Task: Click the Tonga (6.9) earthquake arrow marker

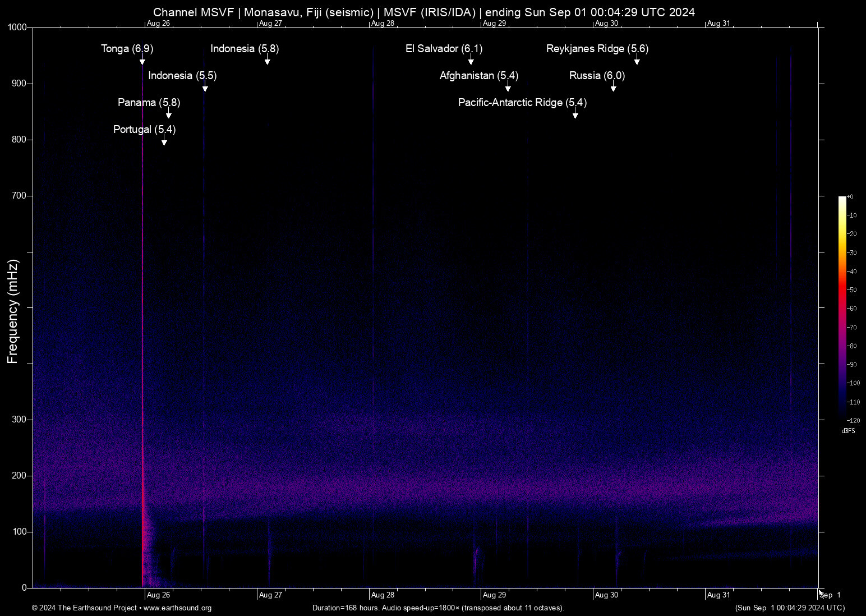Action: (x=142, y=61)
